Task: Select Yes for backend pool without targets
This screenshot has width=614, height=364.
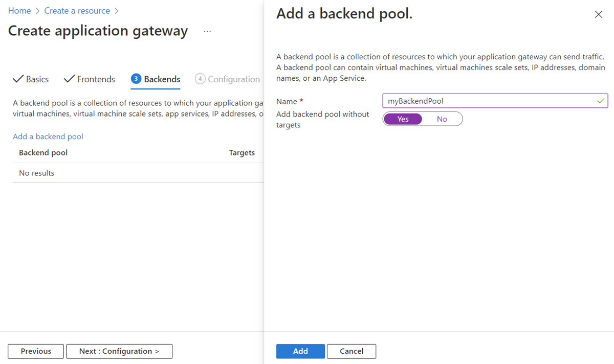Action: 403,119
